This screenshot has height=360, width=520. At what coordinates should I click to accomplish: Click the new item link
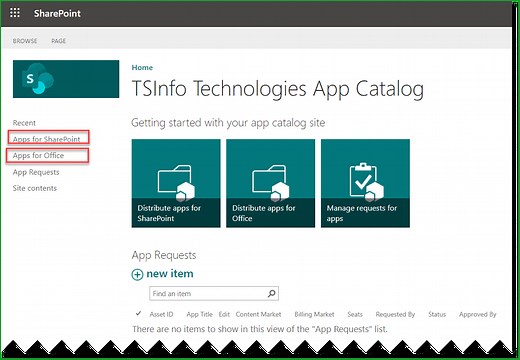[x=170, y=274]
